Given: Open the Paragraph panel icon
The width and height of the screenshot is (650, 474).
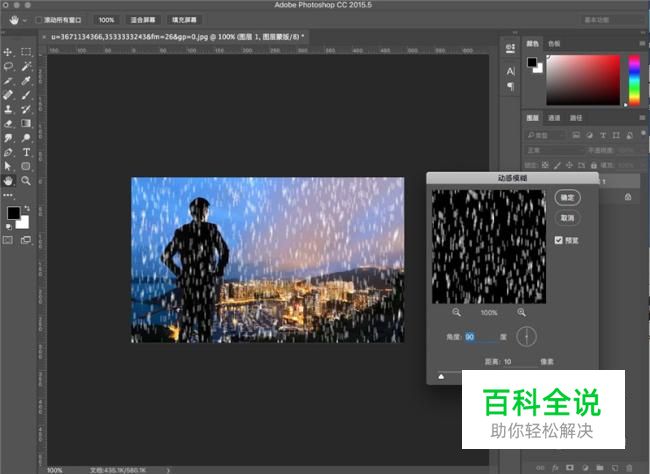Looking at the screenshot, I should 511,87.
